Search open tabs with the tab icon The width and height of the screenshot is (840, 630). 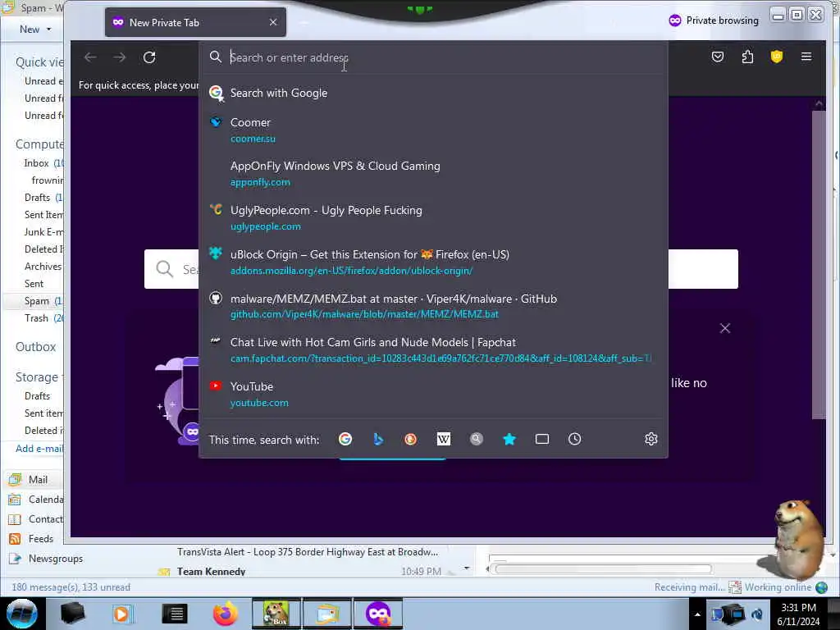542,440
